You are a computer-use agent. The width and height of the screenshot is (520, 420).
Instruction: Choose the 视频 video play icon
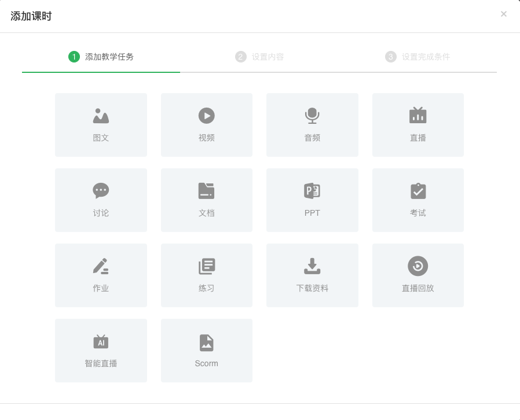pos(206,116)
